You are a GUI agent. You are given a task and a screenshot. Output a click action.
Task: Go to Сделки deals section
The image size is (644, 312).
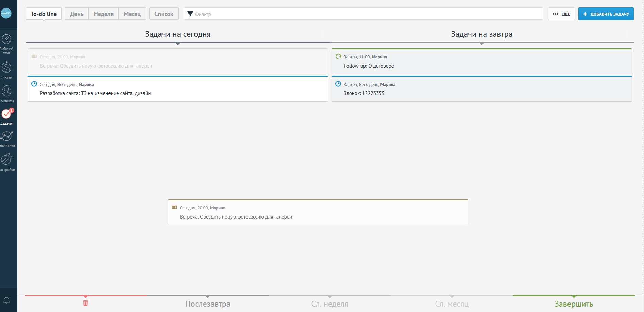6,70
